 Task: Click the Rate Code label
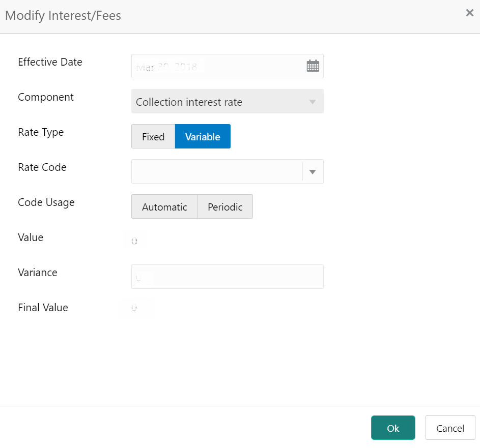pyautogui.click(x=42, y=167)
